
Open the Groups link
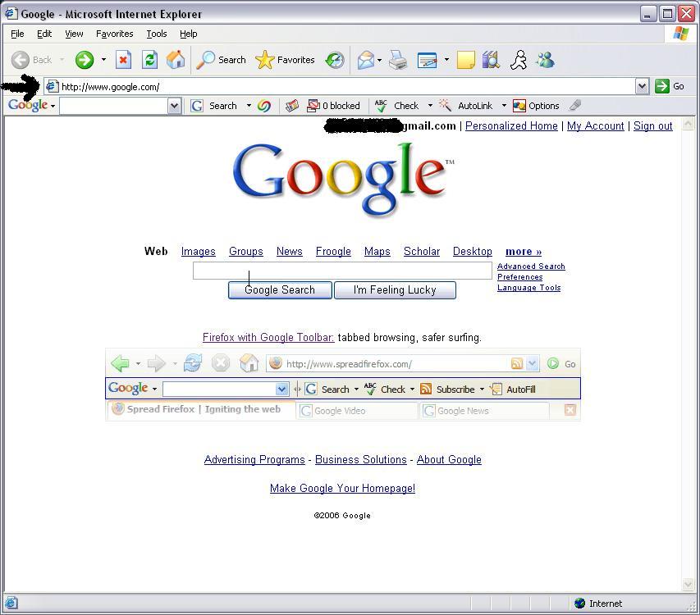(x=246, y=252)
